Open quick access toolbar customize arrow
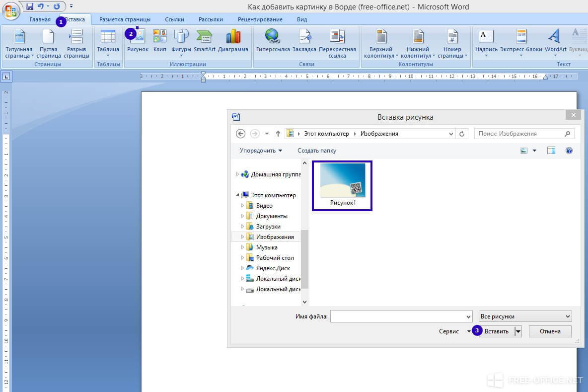Screen dimensions: 588x392 click(71, 6)
